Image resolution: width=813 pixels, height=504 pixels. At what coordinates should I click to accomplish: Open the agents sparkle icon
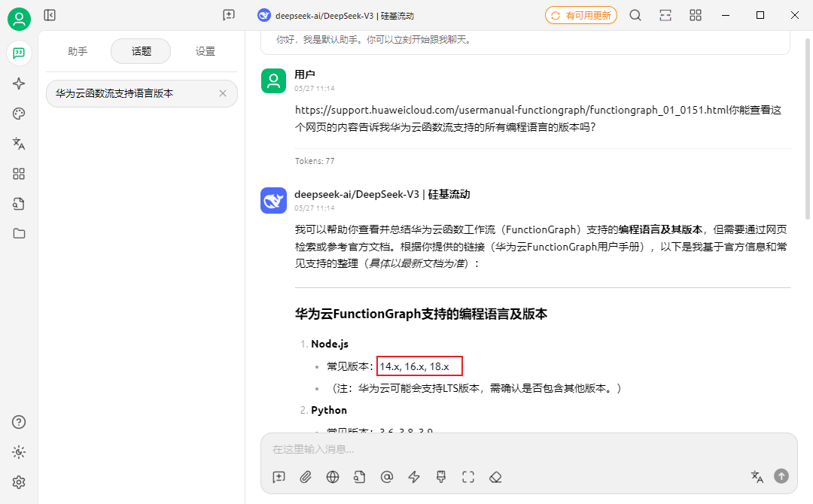[x=19, y=83]
